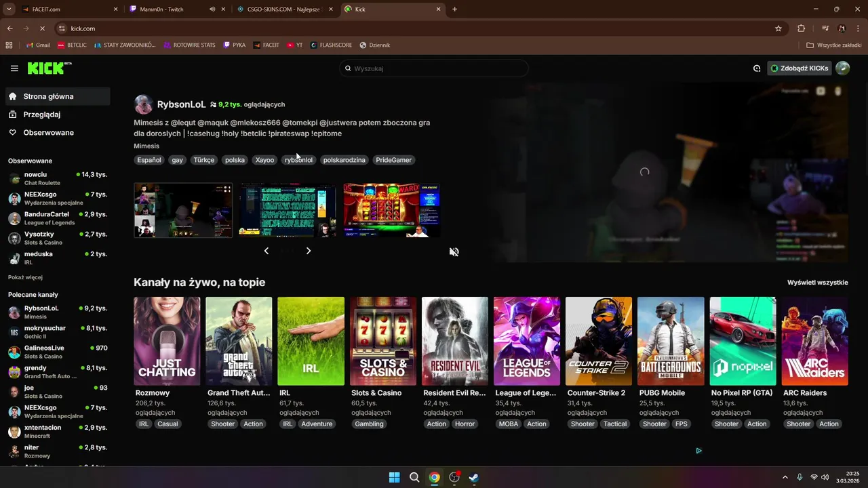Open Wszystkie zakładki folder
Screen dimensions: 868x488
834,45
